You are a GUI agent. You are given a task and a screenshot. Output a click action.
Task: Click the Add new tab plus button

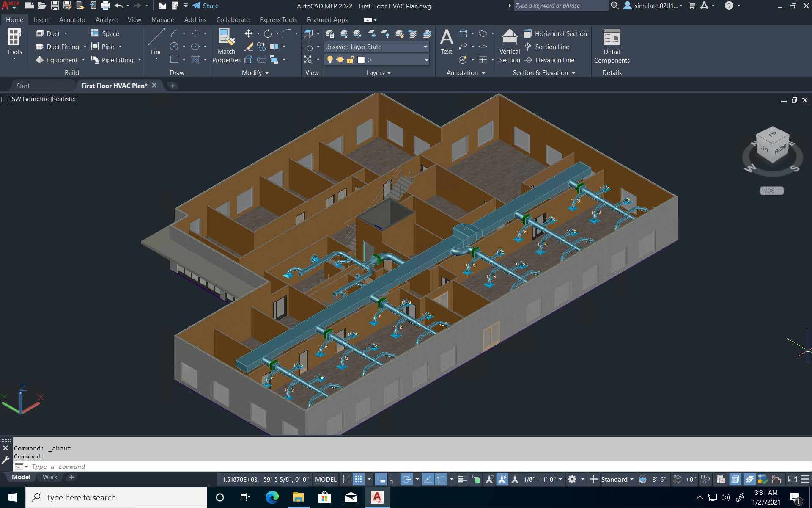[x=173, y=86]
